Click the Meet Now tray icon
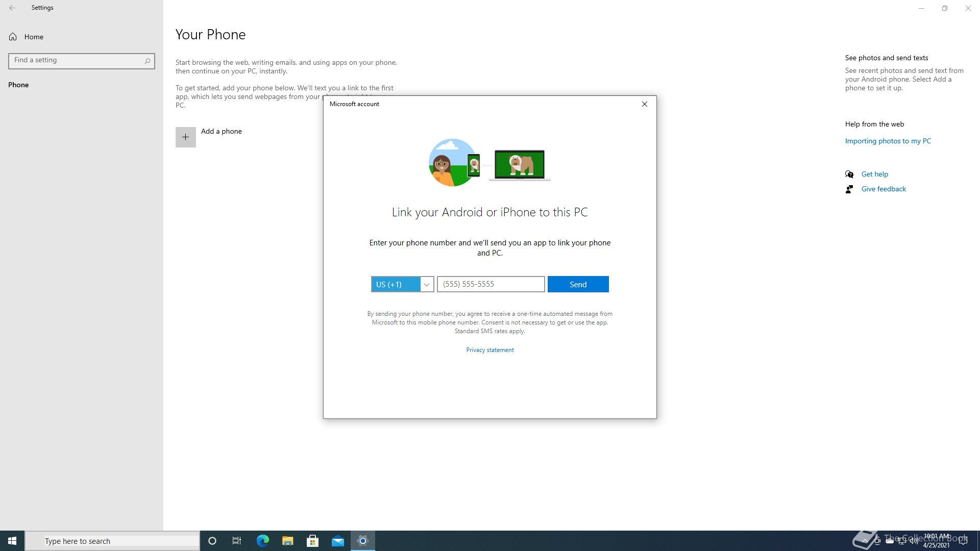 point(877,541)
